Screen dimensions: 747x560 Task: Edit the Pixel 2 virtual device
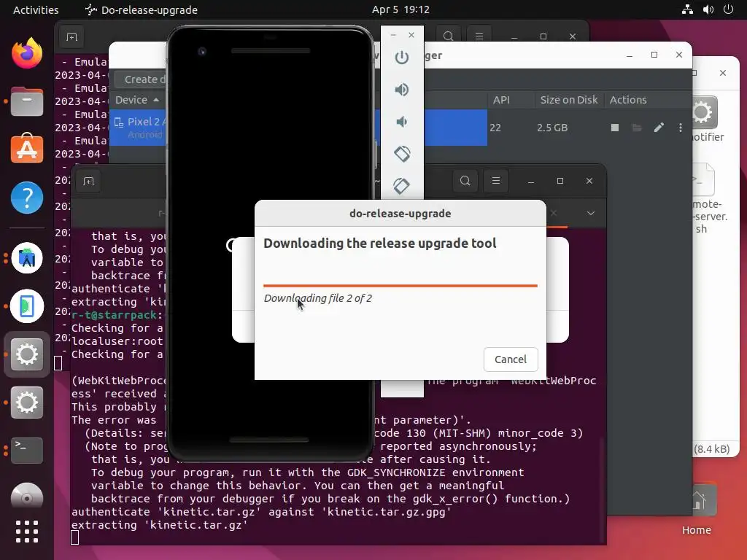click(659, 128)
